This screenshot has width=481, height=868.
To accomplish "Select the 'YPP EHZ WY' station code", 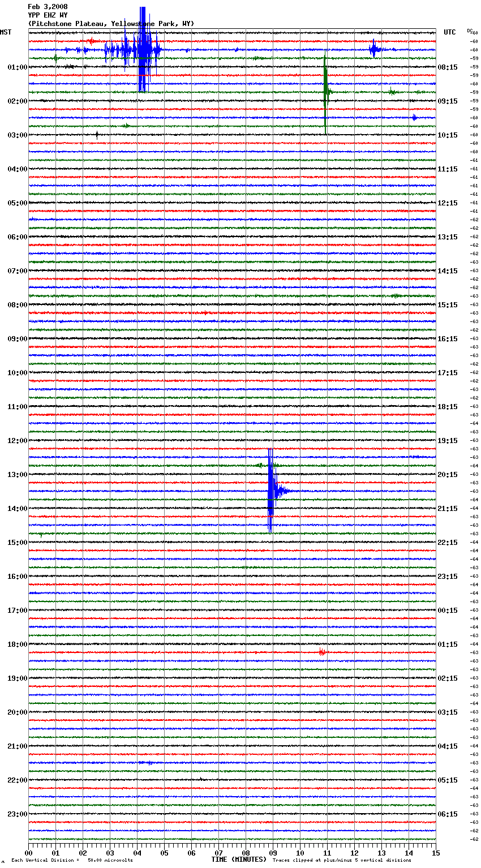I will 48,15.
